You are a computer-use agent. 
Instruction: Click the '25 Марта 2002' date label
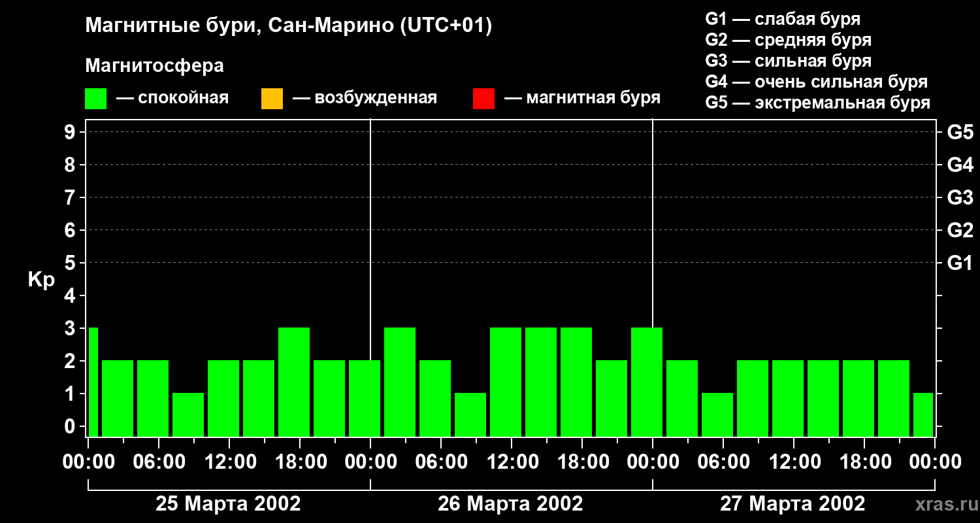[228, 503]
